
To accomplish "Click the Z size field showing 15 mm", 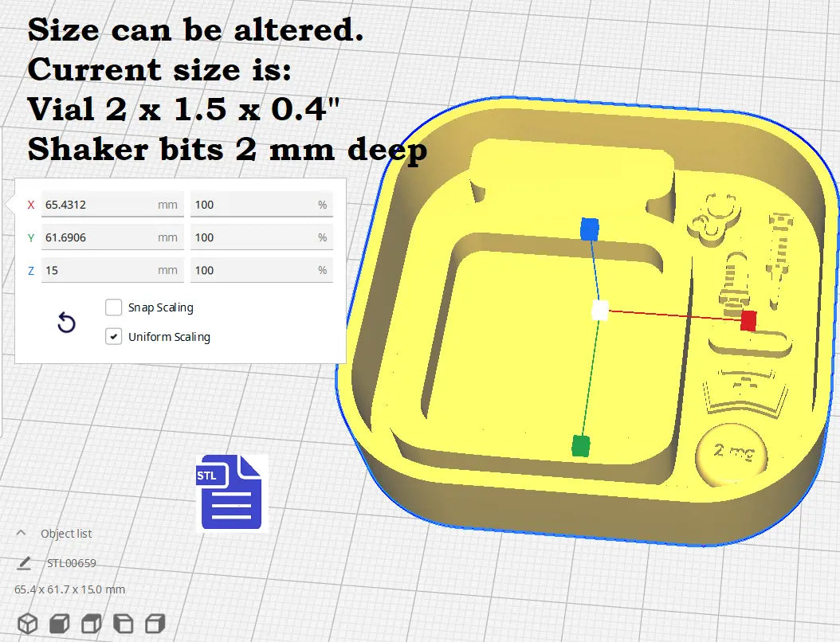I will point(100,270).
